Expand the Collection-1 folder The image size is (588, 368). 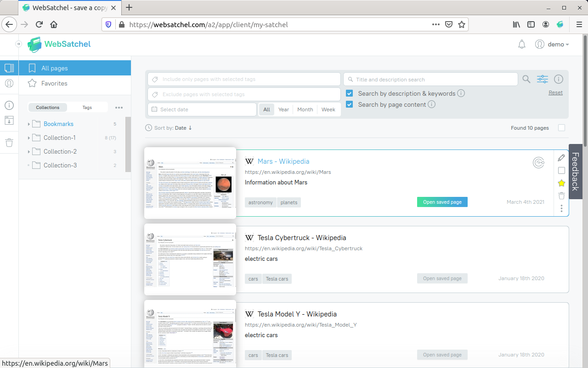coord(28,138)
